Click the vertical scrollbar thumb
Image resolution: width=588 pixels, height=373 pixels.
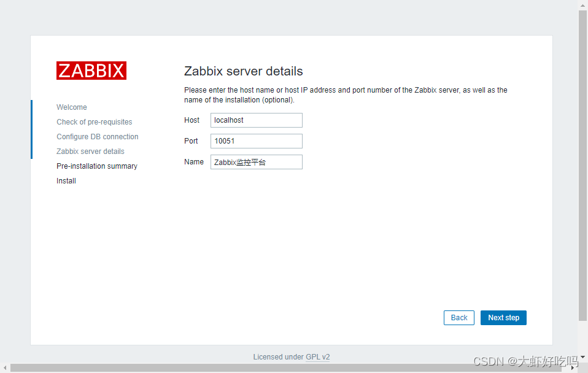coord(582,166)
